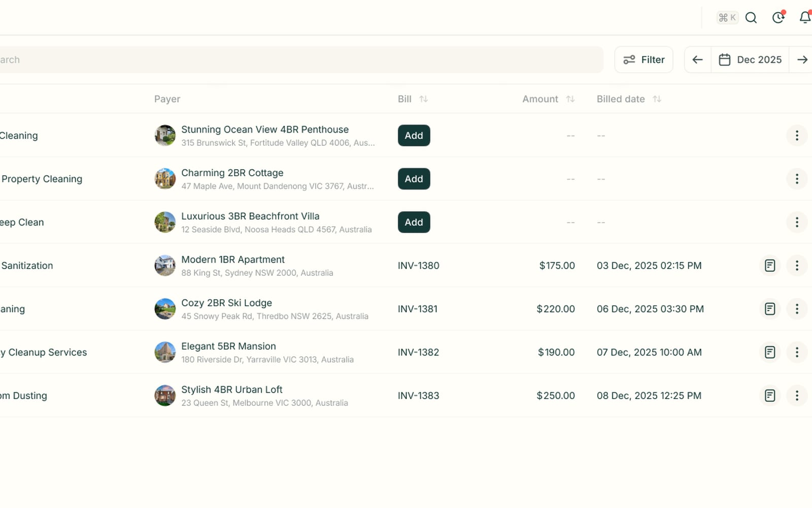Click billed date 03 Dec, 2025 02:15 PM
Image resolution: width=812 pixels, height=508 pixels.
click(x=649, y=266)
